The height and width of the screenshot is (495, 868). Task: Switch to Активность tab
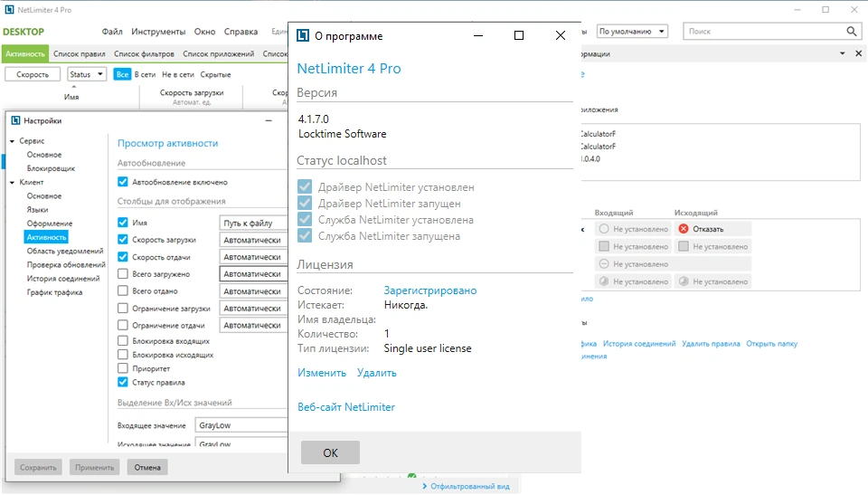pyautogui.click(x=25, y=53)
